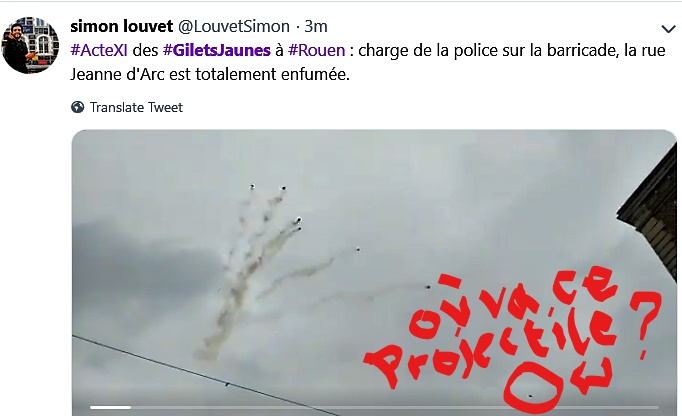The height and width of the screenshot is (416, 682).
Task: Visit the @LouvetSimon handle
Action: point(234,27)
